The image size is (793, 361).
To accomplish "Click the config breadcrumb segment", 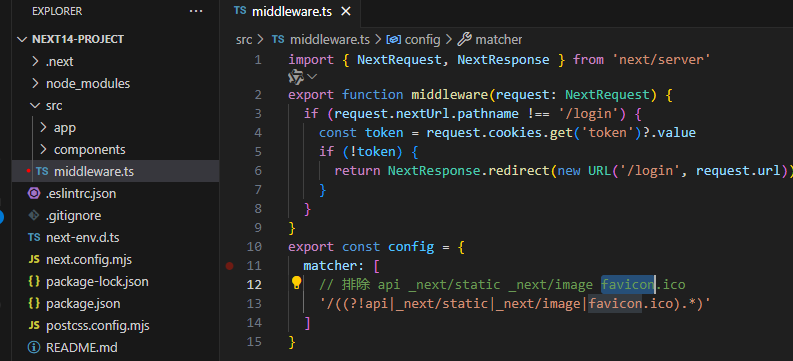I will coord(422,39).
